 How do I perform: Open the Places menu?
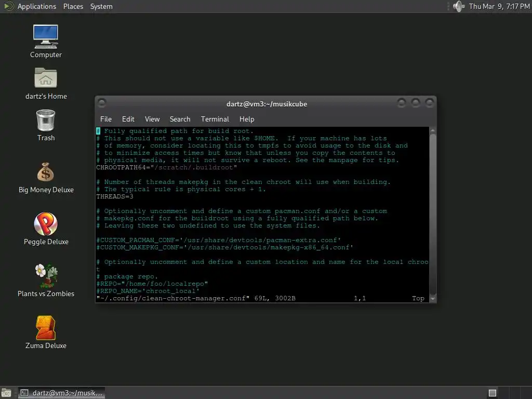73,6
